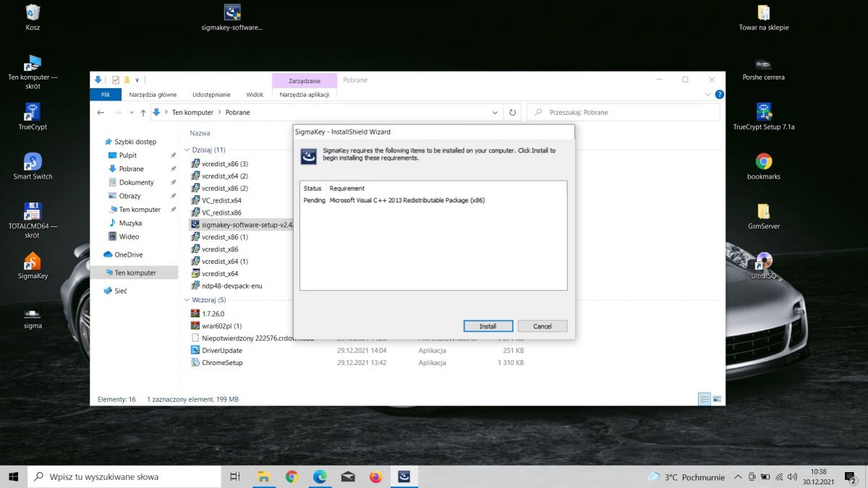Collapse the Wczoraj (5) group
This screenshot has height=488, width=868.
point(187,300)
